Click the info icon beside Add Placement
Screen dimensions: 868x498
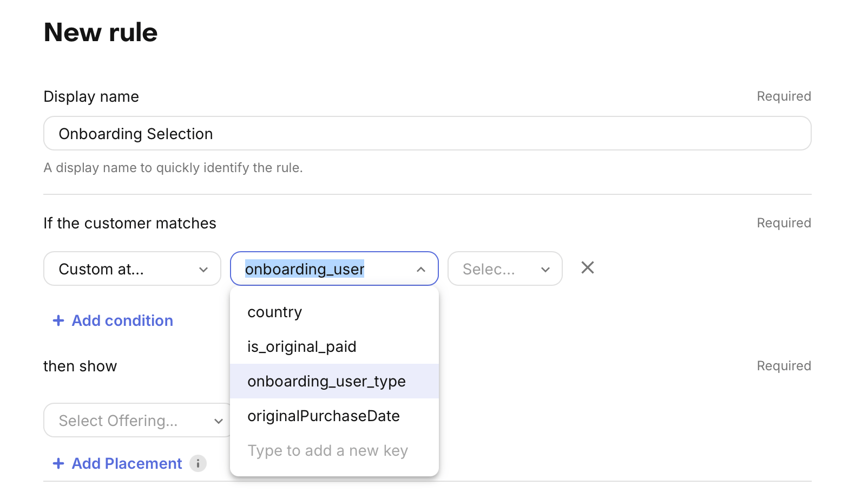pyautogui.click(x=198, y=463)
